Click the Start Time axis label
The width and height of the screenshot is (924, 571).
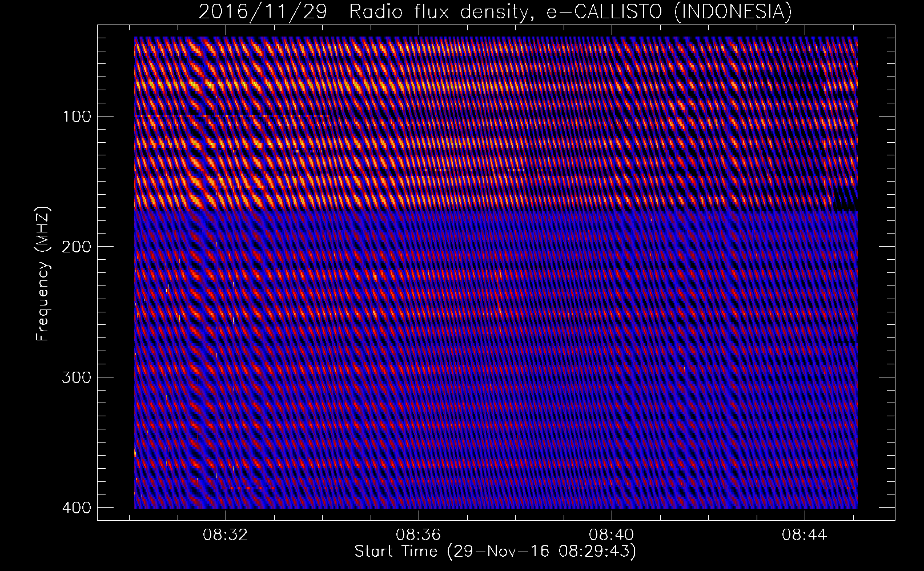tap(495, 552)
